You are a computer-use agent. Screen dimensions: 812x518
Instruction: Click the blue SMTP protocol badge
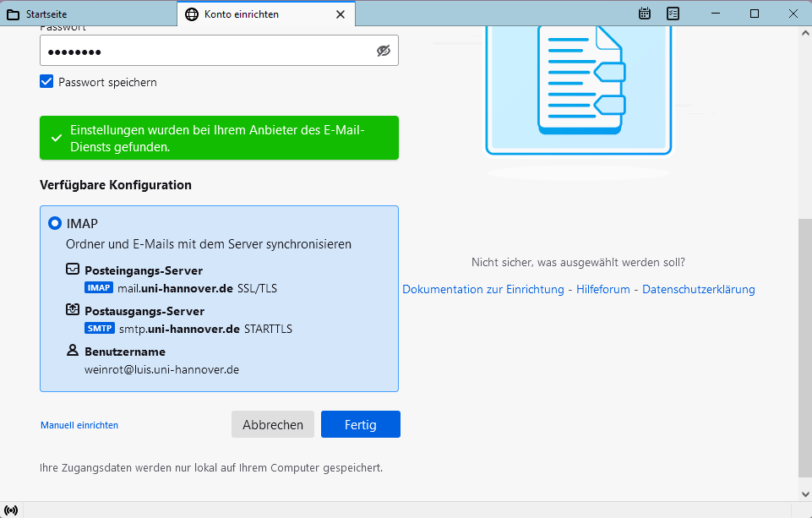pos(99,329)
